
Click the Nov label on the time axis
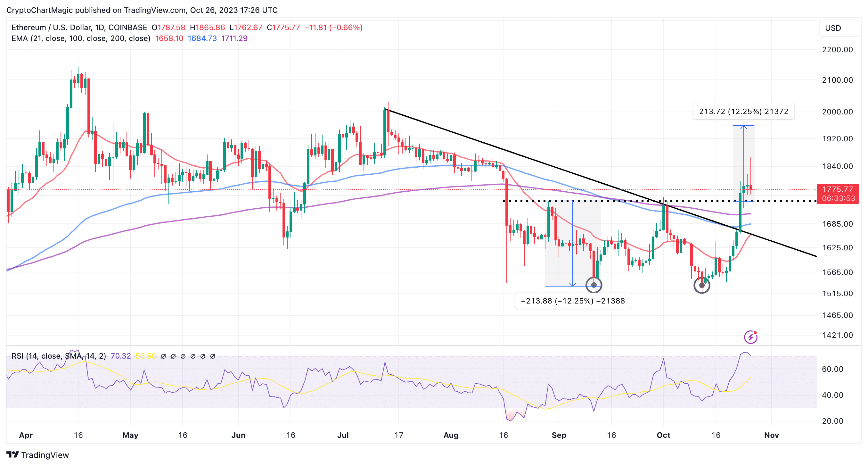tap(771, 435)
